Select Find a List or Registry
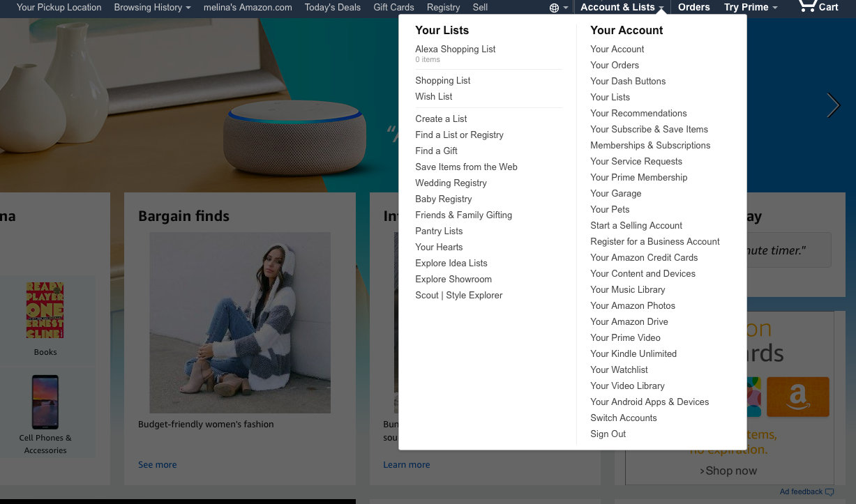This screenshot has height=504, width=856. [x=459, y=135]
